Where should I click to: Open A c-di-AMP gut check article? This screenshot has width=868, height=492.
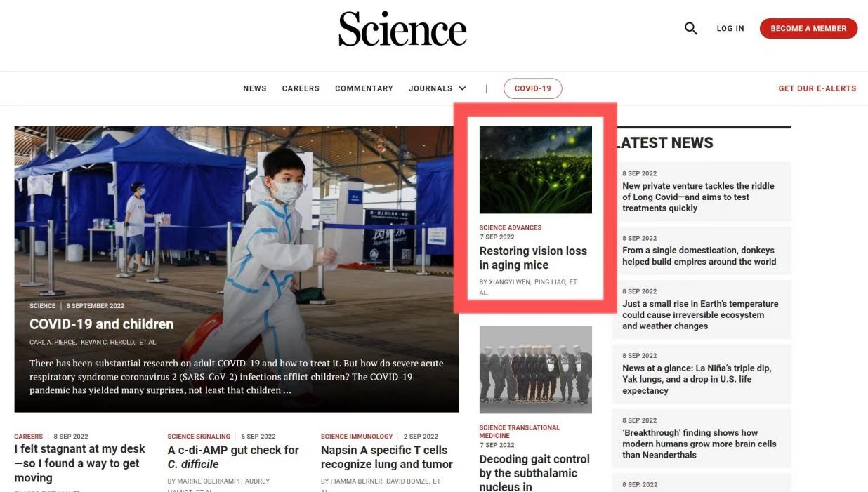pos(233,457)
